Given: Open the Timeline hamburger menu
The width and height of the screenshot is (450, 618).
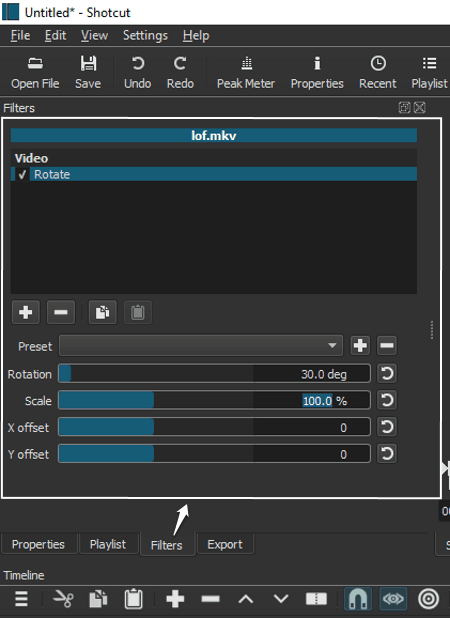Looking at the screenshot, I should 21,599.
